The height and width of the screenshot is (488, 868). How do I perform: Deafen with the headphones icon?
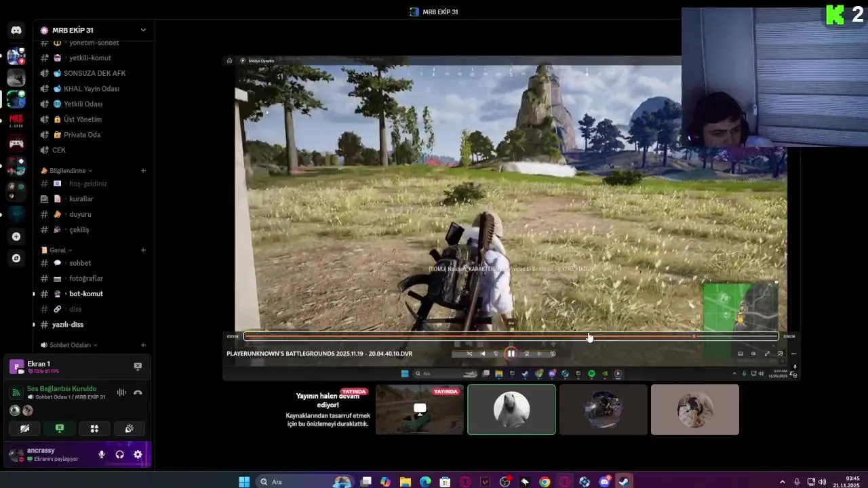tap(119, 455)
